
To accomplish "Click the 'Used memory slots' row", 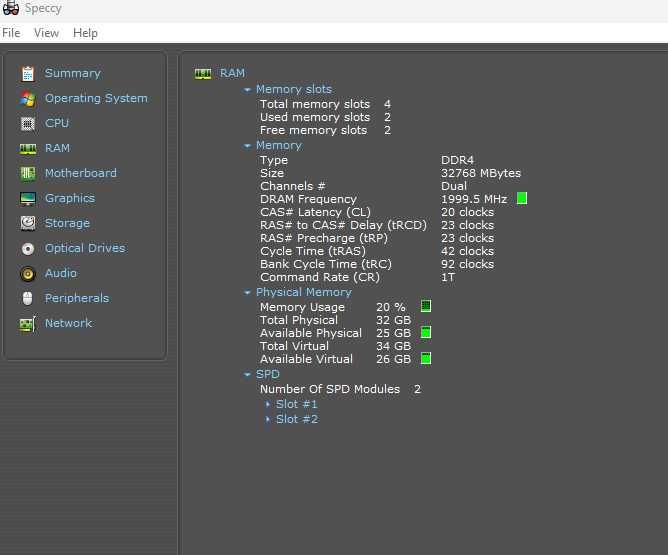I will [x=325, y=117].
